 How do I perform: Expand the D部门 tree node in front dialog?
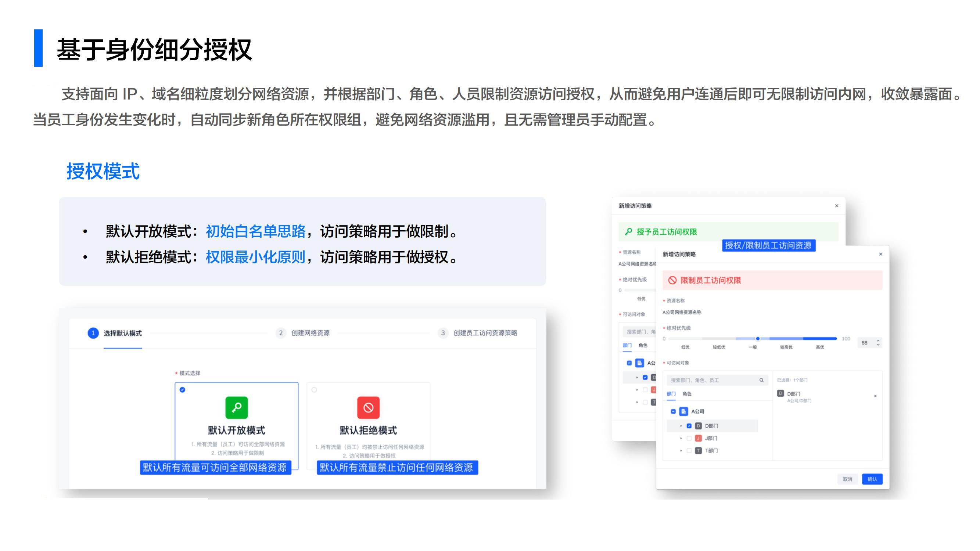click(681, 425)
